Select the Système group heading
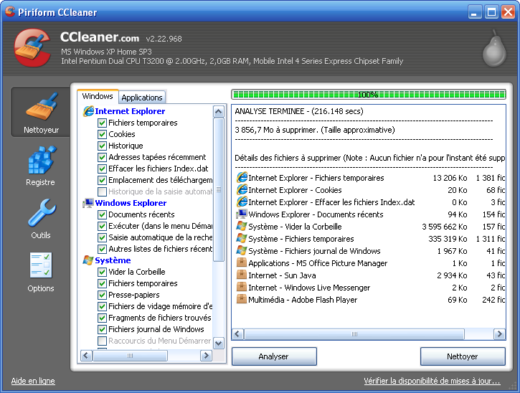 113,260
